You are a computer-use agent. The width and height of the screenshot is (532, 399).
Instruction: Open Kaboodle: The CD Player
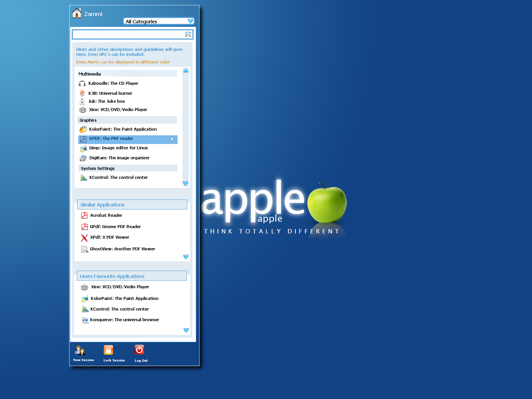click(x=113, y=83)
